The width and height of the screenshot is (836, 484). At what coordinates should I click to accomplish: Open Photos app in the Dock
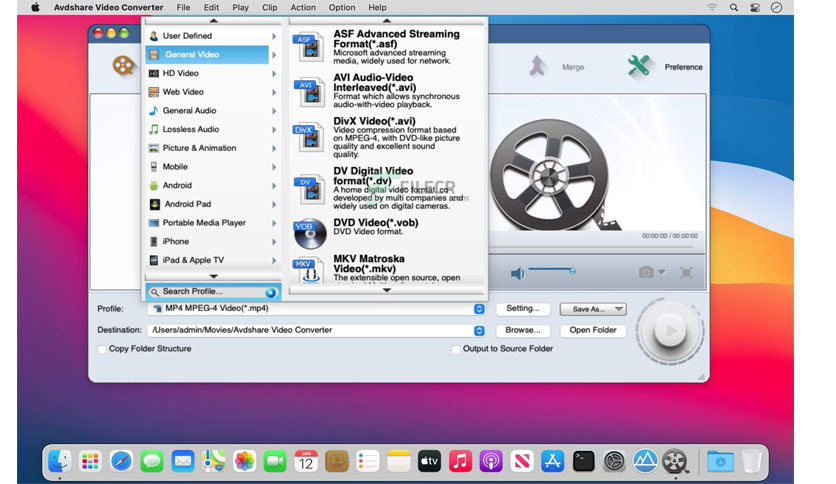click(x=244, y=461)
